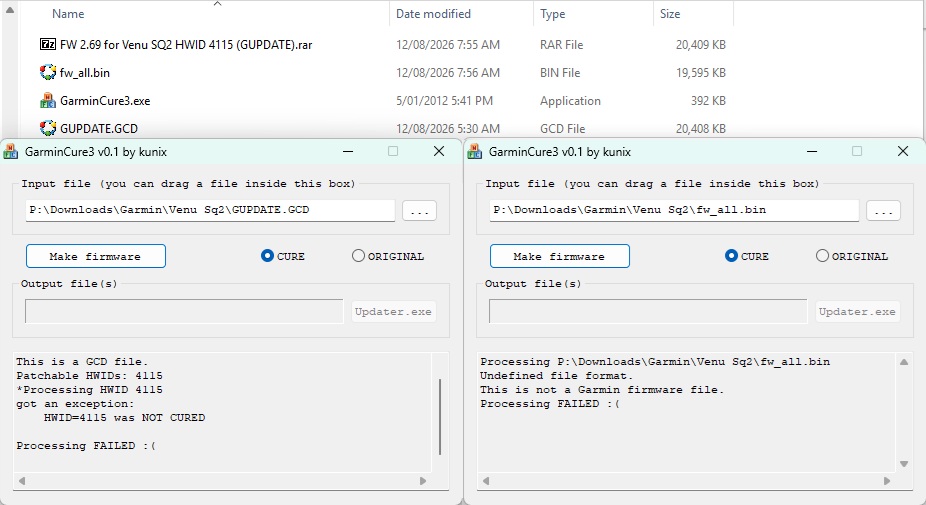This screenshot has width=926, height=505.
Task: Click right log's scroll up arrow
Action: (x=904, y=361)
